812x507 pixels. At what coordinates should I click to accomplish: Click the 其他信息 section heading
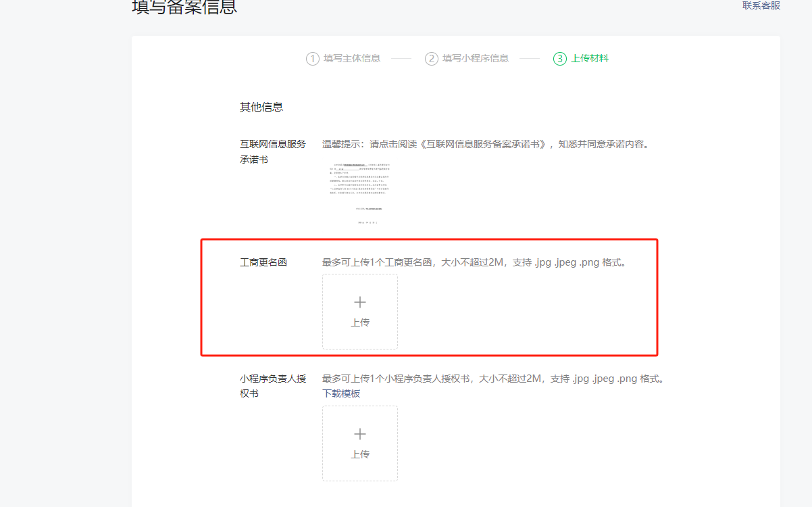[x=261, y=107]
